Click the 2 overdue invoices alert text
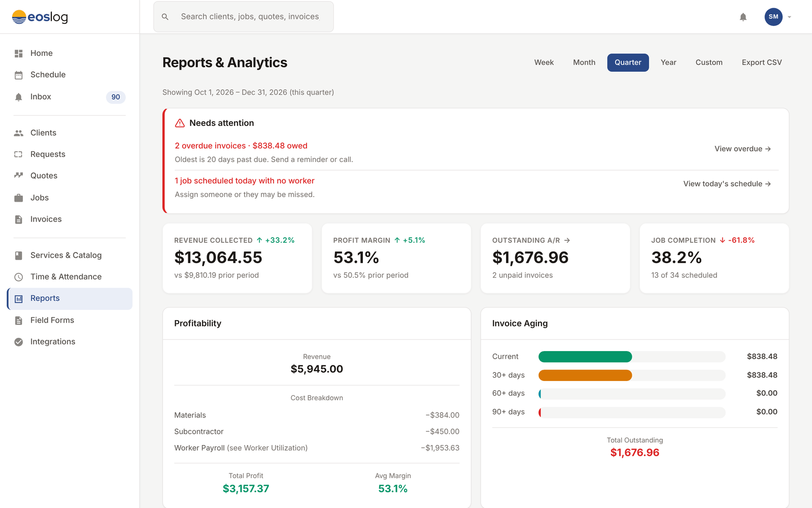812x508 pixels. point(241,146)
